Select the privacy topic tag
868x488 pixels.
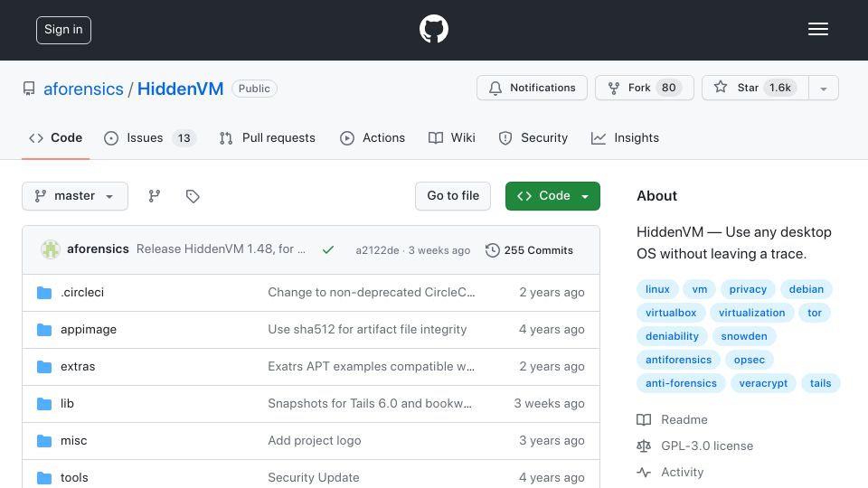pos(748,289)
